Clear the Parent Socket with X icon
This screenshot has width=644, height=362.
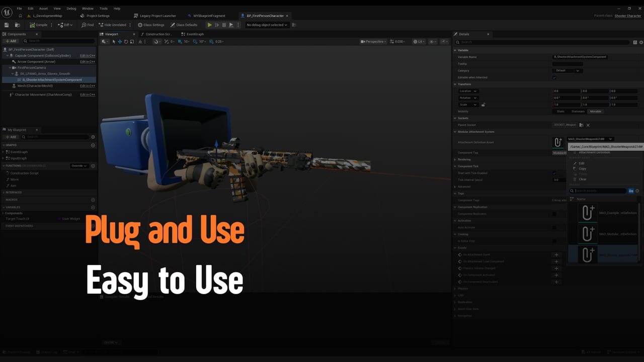click(x=588, y=125)
